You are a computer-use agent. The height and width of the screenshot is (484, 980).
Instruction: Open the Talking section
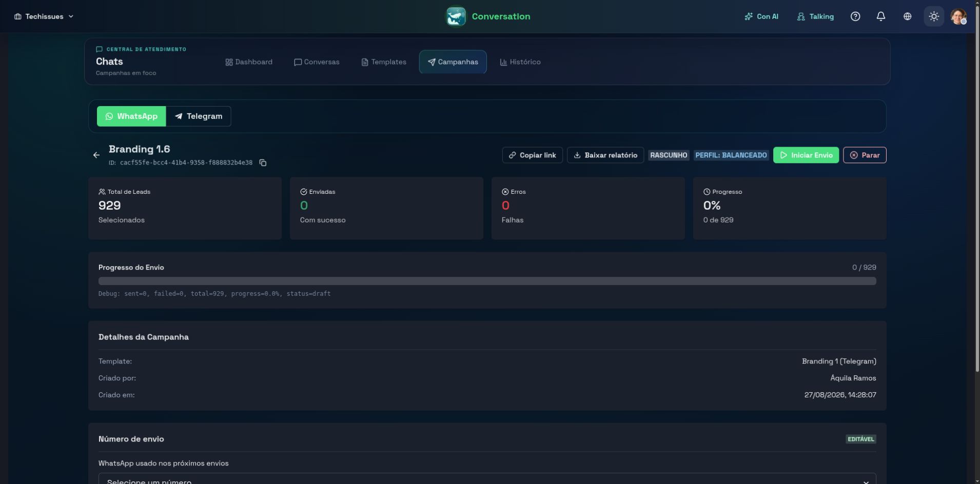[815, 16]
